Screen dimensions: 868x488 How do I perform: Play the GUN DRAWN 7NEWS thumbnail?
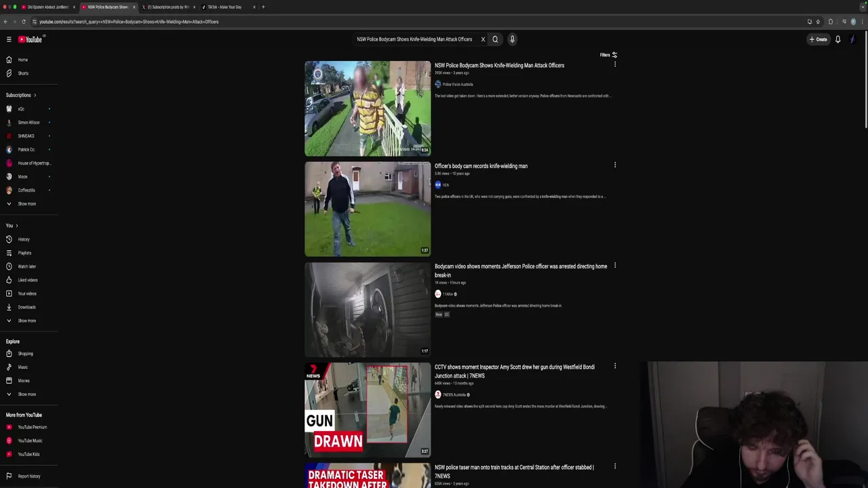tap(368, 410)
